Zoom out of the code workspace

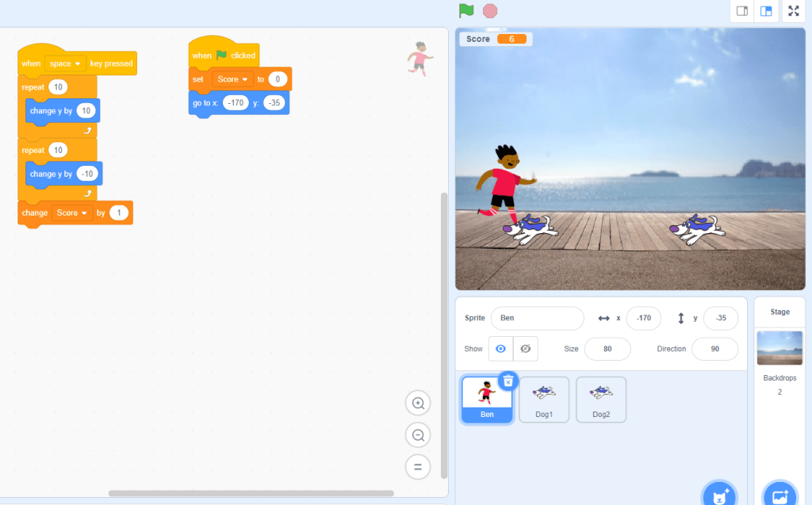point(418,434)
